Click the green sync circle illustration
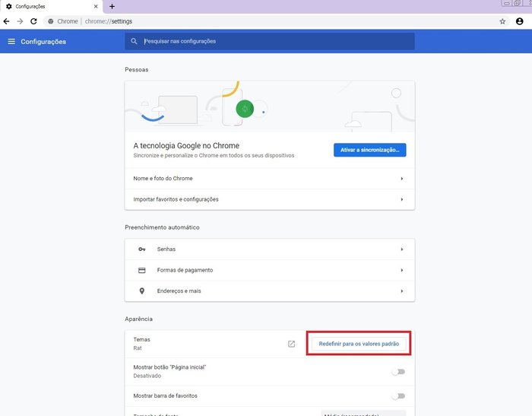The image size is (532, 416). pos(245,109)
